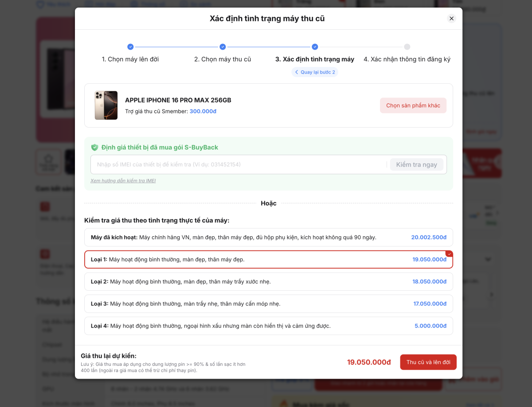Click APPLE IPHONE 16 PRO MAX 256GB title
The width and height of the screenshot is (532, 407).
coord(178,100)
